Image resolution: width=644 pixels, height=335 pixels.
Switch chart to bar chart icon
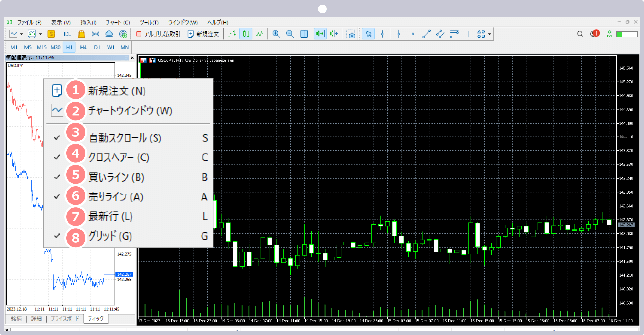tap(232, 34)
